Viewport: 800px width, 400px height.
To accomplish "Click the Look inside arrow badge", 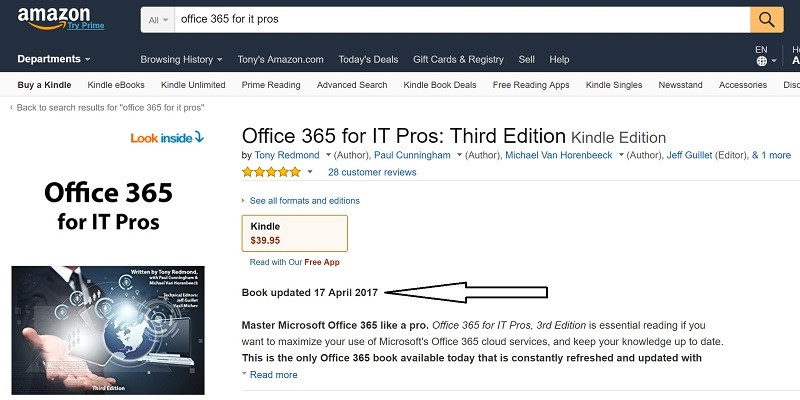I will pyautogui.click(x=167, y=137).
